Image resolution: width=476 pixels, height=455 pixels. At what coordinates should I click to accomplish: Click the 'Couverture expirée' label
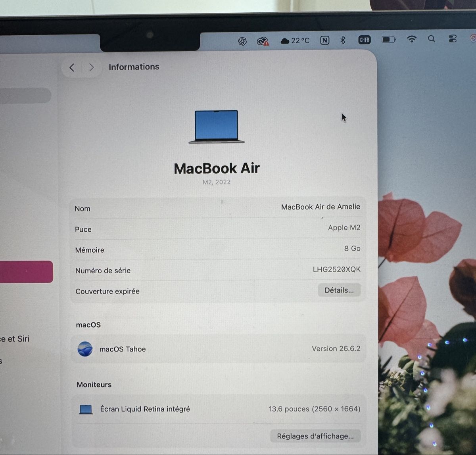point(107,291)
